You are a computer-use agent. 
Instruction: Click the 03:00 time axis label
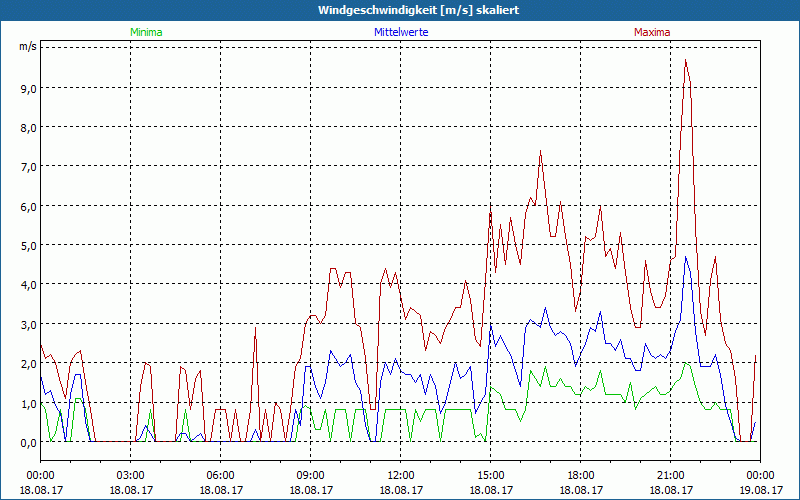(131, 476)
